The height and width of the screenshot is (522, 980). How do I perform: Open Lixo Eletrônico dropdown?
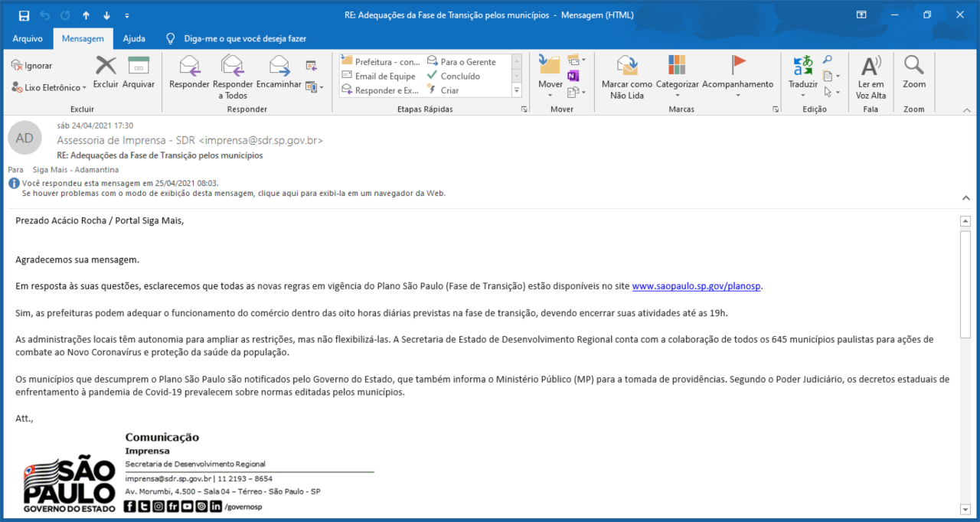click(50, 87)
